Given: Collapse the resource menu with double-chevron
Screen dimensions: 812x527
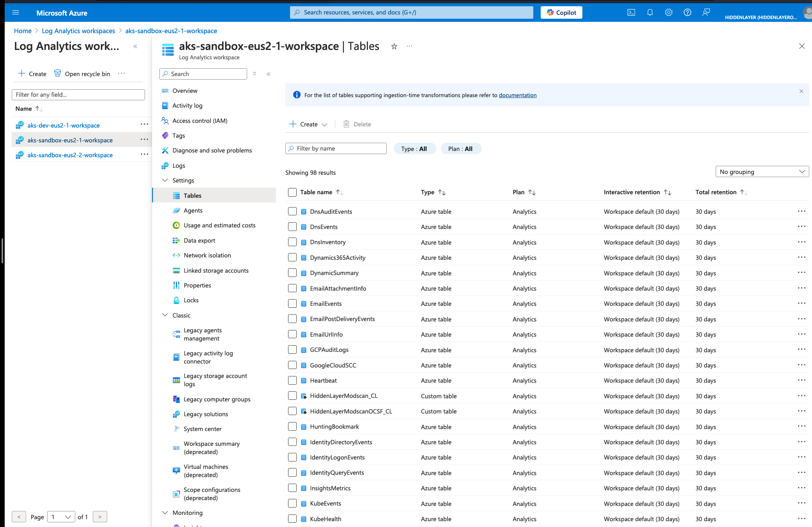Looking at the screenshot, I should (268, 74).
